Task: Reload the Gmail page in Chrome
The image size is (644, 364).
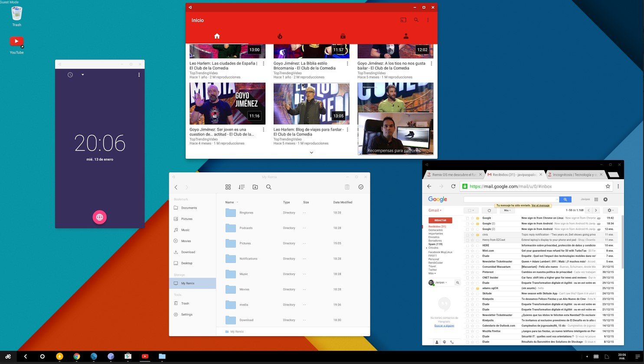Action: tap(453, 186)
